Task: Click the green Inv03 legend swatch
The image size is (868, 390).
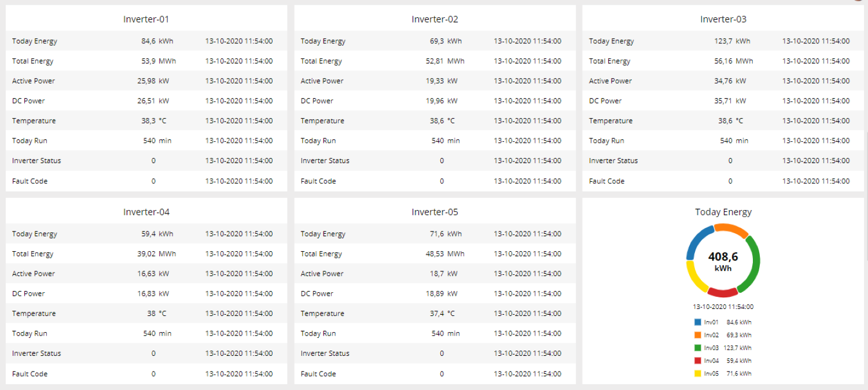Action: [x=697, y=348]
